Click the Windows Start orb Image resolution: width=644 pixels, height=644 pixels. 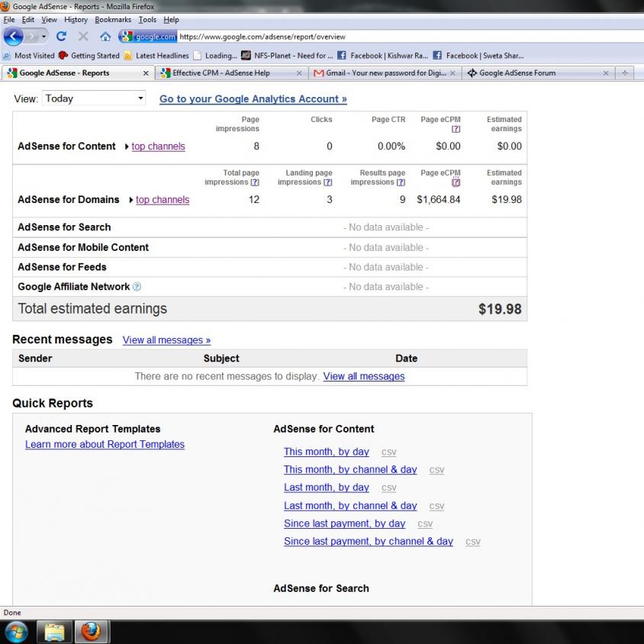pos(15,632)
